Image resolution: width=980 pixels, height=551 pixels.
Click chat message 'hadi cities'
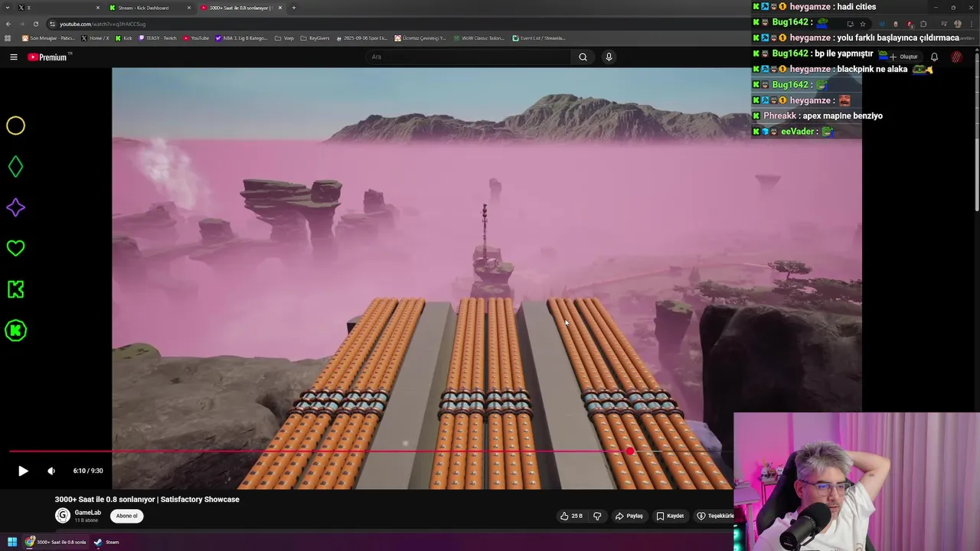pos(855,6)
